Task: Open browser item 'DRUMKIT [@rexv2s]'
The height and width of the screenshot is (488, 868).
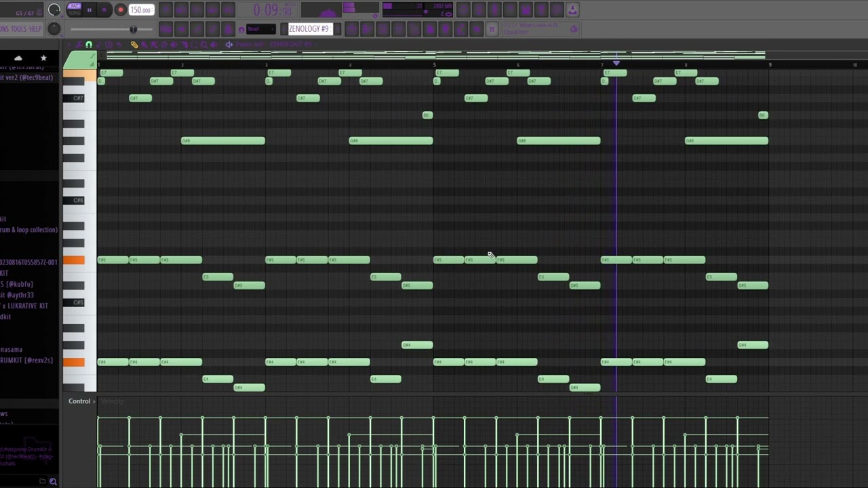Action: [x=26, y=360]
